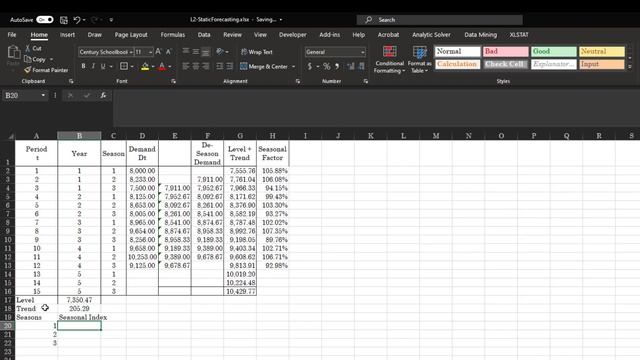
Task: Apply Top Align to the cell
Action: 186,51
